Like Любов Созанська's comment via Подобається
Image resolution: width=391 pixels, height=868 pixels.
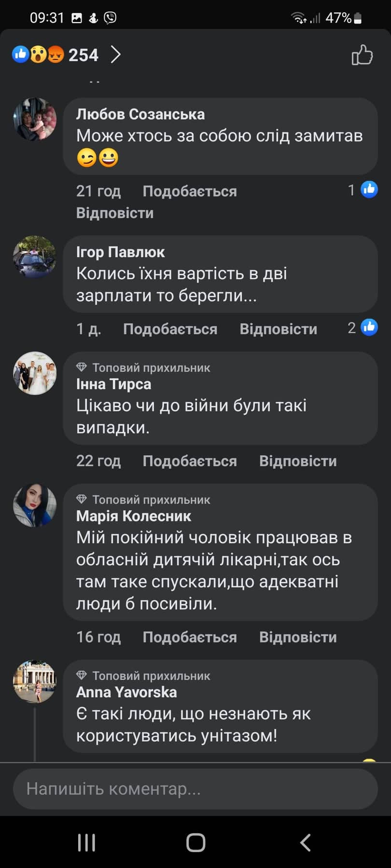coord(190,191)
